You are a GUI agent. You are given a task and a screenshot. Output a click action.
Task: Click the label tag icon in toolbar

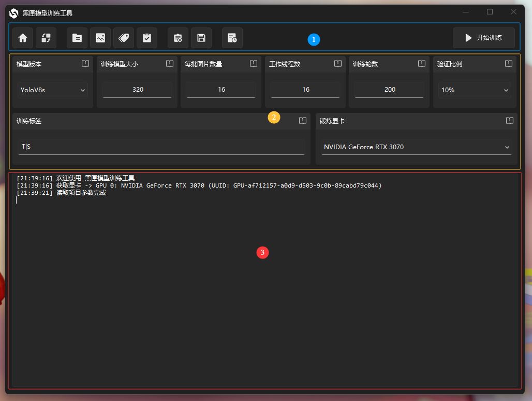click(124, 38)
